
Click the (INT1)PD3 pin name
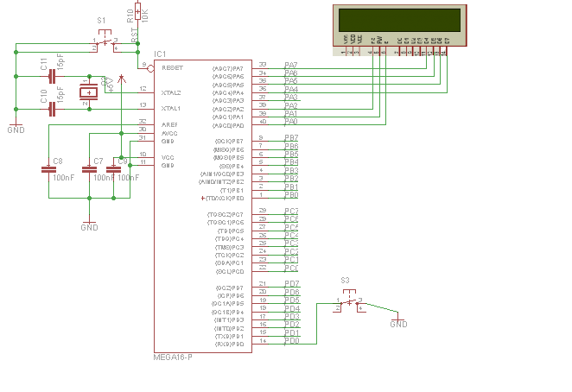[x=229, y=320]
